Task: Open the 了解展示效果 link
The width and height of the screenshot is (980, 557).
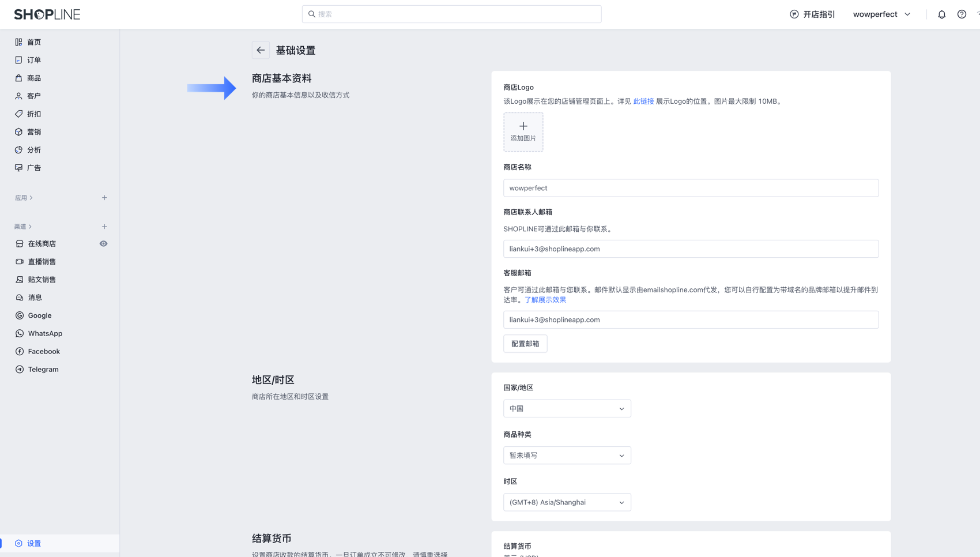Action: 545,300
